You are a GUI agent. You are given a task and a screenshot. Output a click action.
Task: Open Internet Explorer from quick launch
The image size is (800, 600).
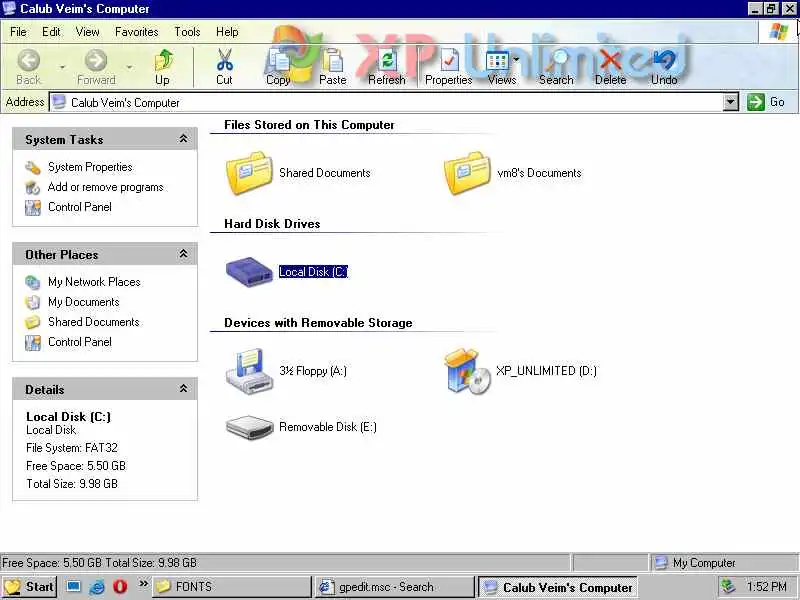(97, 587)
